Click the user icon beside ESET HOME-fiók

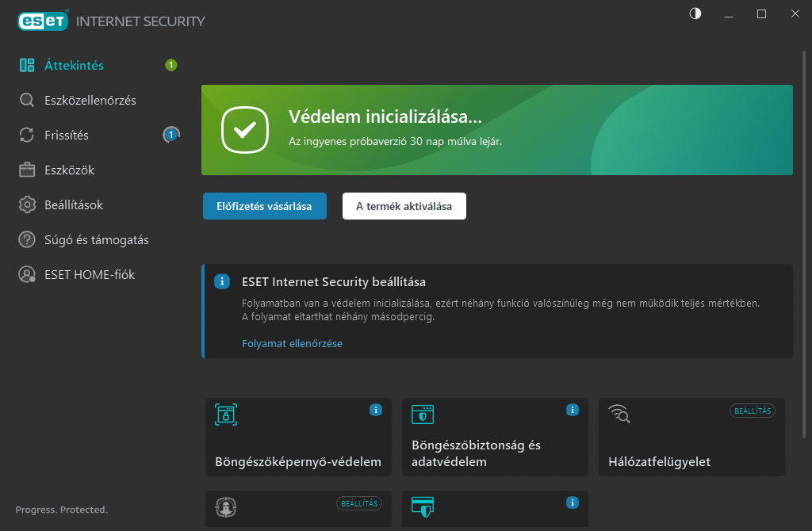click(27, 274)
